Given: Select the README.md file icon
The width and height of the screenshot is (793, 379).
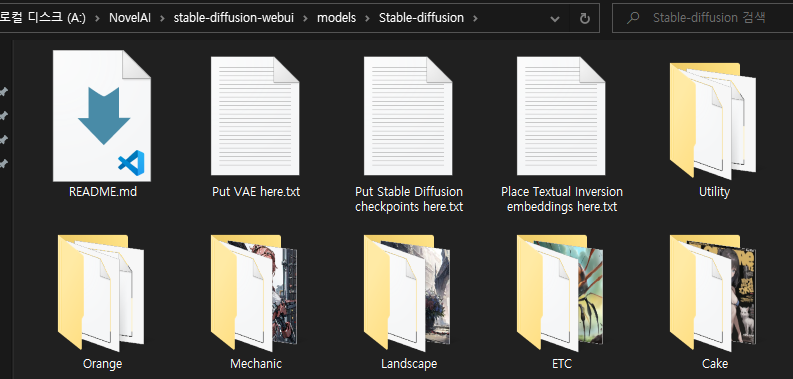Looking at the screenshot, I should tap(102, 115).
